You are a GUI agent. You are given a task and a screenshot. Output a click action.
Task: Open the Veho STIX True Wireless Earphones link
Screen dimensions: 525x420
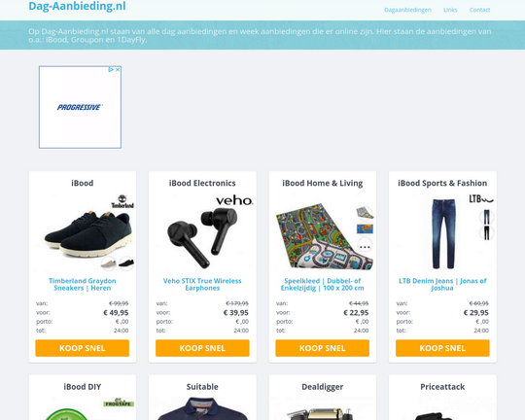click(202, 284)
